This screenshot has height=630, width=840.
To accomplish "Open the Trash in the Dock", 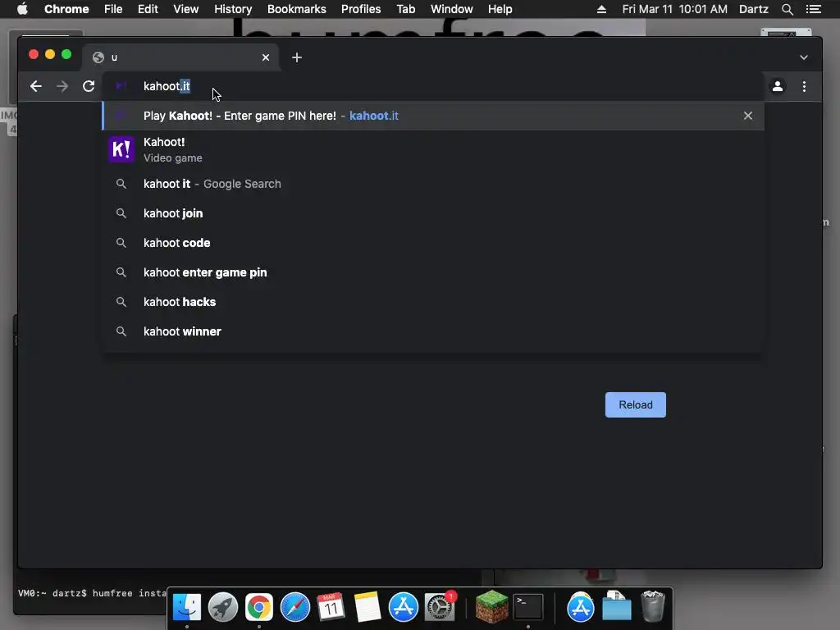I will pyautogui.click(x=652, y=606).
